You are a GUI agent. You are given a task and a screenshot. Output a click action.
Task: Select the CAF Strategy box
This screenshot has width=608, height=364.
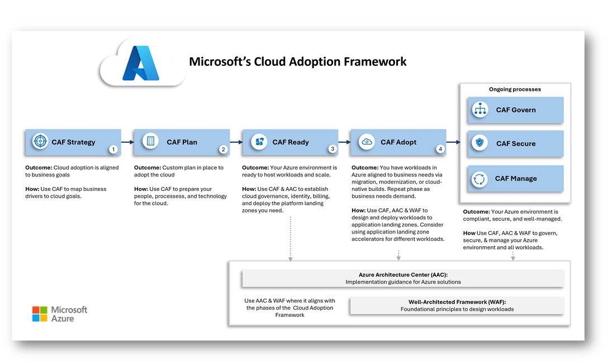(x=73, y=142)
